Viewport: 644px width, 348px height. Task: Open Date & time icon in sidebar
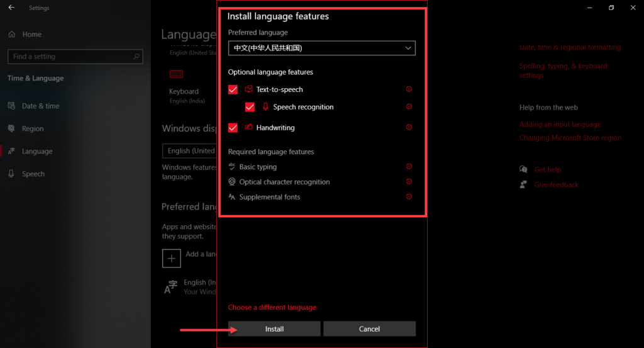[x=11, y=106]
